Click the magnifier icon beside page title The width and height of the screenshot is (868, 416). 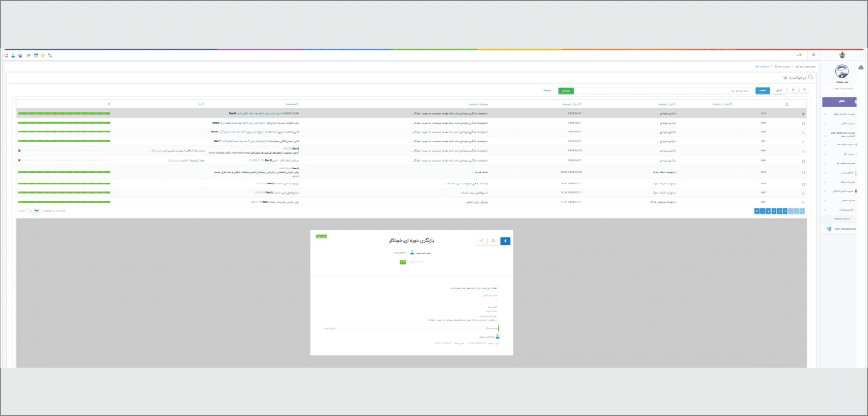point(810,77)
